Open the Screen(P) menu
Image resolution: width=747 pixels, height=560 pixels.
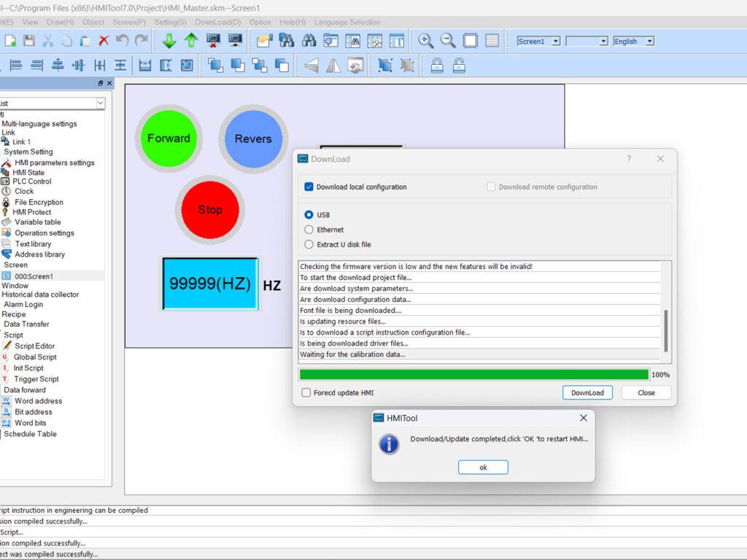(x=129, y=22)
